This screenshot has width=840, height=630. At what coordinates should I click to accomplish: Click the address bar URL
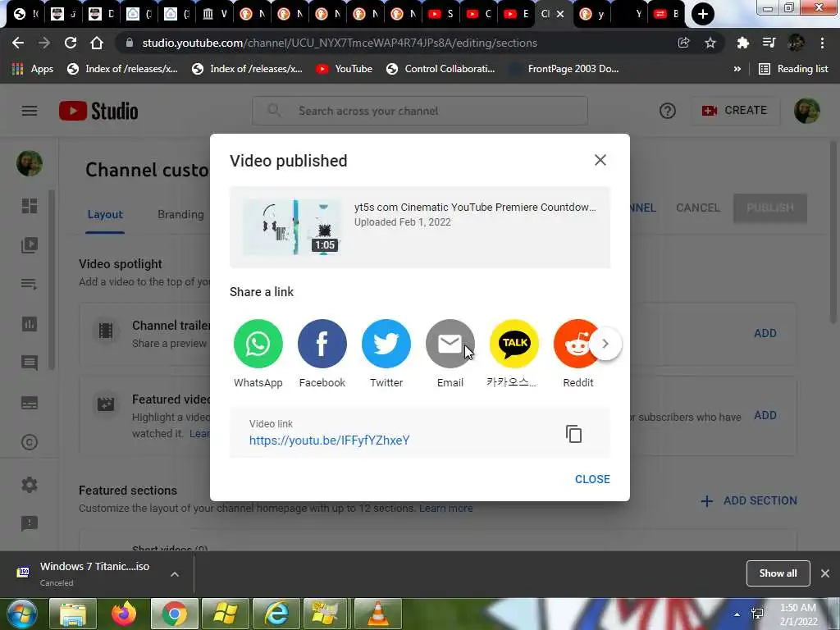coord(340,43)
